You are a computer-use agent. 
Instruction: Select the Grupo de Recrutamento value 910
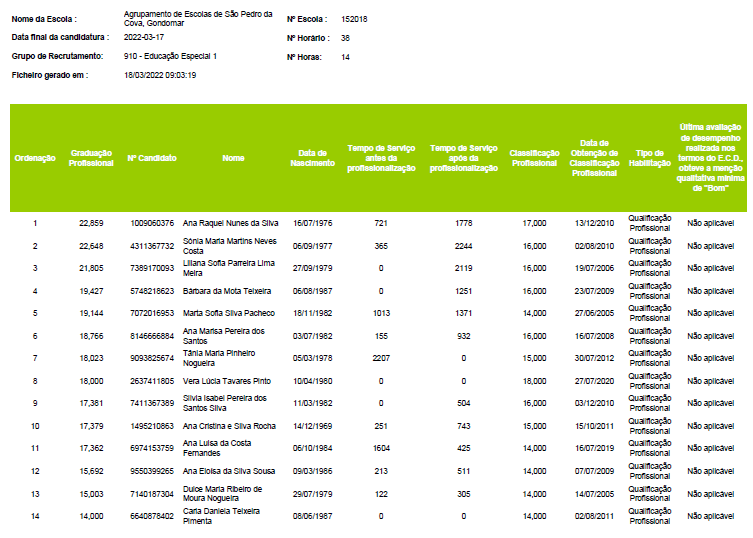170,57
